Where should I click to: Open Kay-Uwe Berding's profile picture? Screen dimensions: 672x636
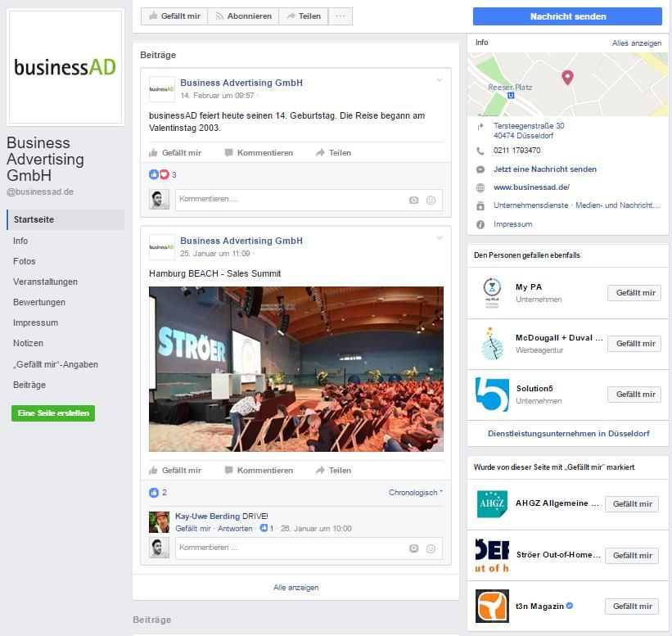(x=159, y=522)
